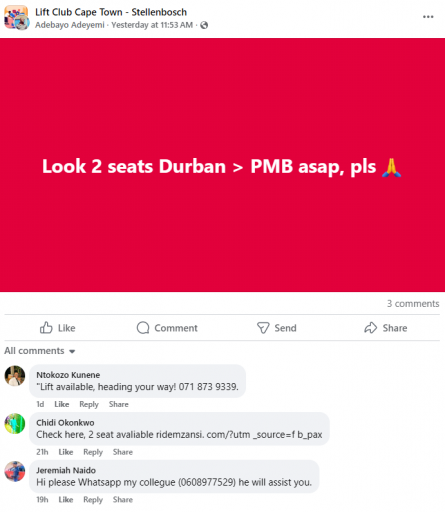This screenshot has height=512, width=445.
Task: Reply to Jeremiah Naido's comment
Action: click(x=93, y=499)
